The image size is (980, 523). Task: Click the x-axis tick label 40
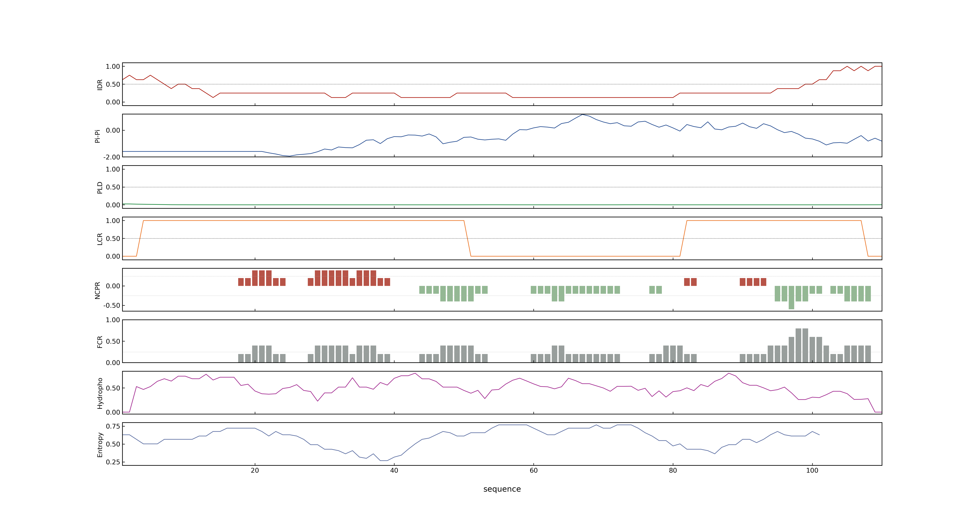point(394,470)
